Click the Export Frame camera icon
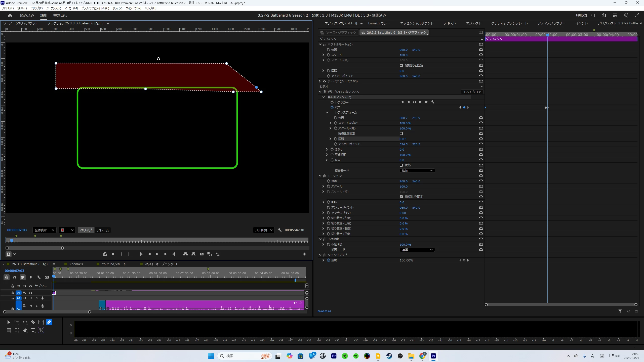 click(x=202, y=254)
